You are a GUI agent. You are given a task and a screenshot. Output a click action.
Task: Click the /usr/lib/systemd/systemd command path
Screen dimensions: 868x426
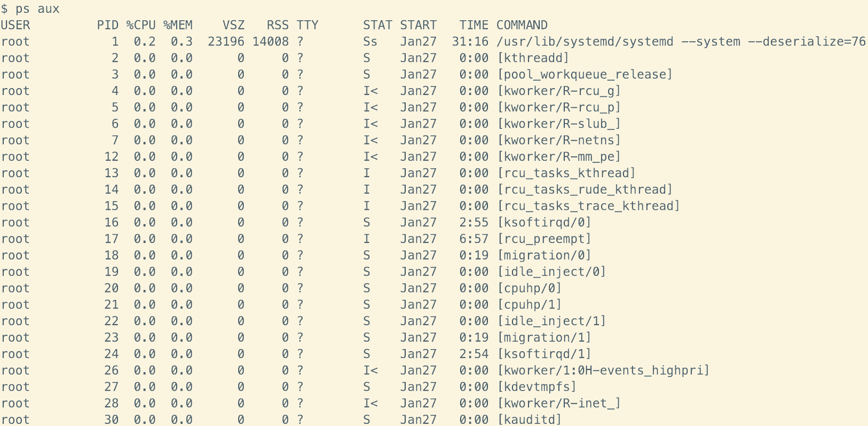pyautogui.click(x=585, y=42)
